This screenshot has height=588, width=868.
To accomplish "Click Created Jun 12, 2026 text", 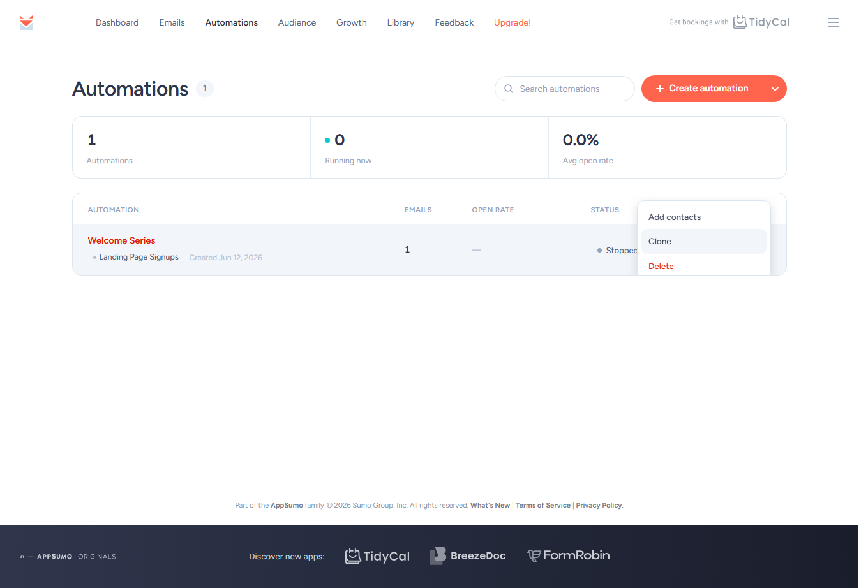I will pyautogui.click(x=225, y=258).
